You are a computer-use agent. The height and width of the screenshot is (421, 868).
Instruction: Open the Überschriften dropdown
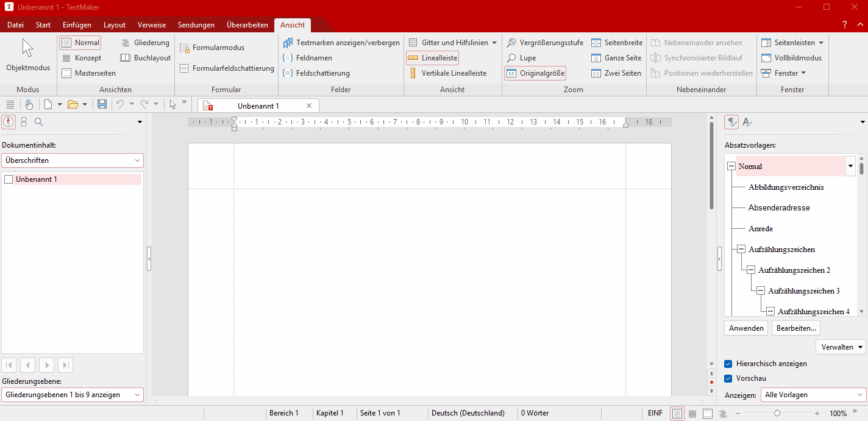tap(73, 160)
